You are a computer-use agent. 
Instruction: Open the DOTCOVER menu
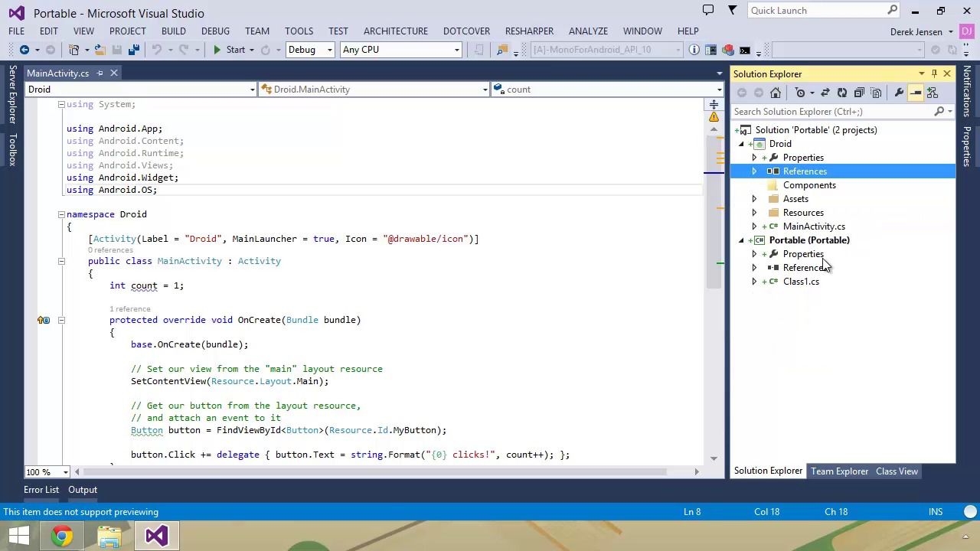pyautogui.click(x=466, y=31)
